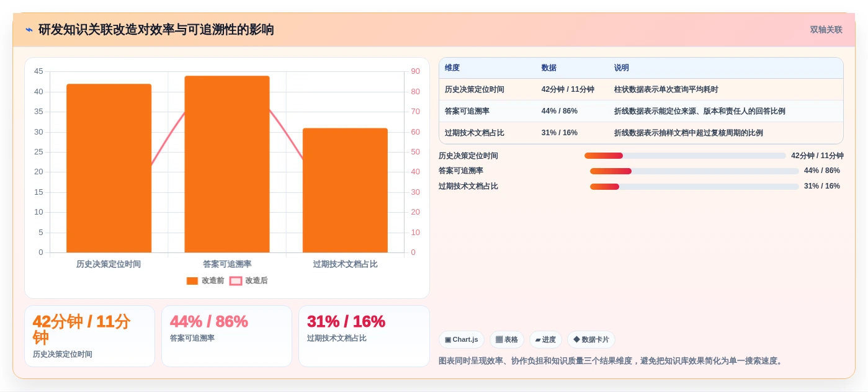
Task: Click the 维度 column header
Action: tap(452, 68)
